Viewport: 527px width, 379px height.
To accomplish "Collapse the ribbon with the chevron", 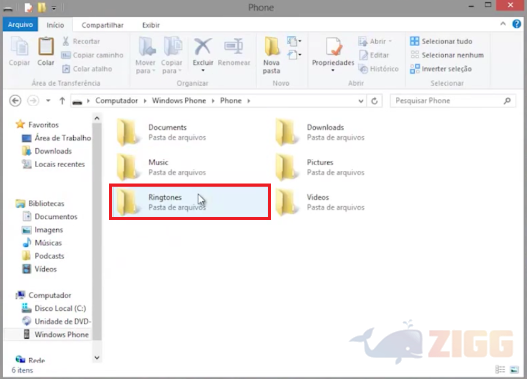I will 503,24.
